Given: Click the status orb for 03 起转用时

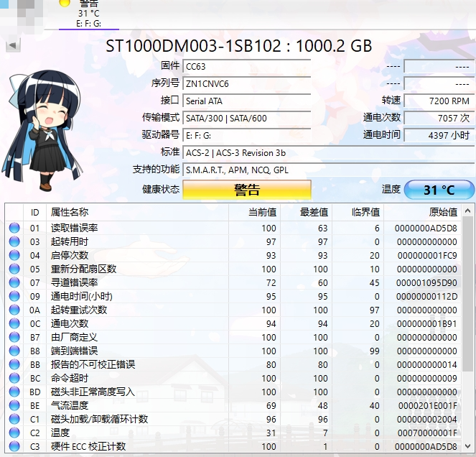Looking at the screenshot, I should tap(14, 241).
